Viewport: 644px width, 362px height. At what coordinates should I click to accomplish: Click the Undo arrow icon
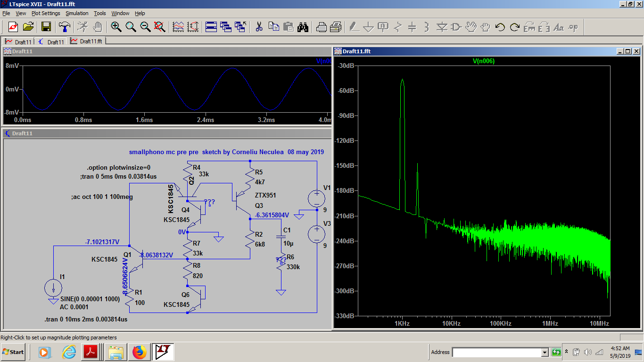500,27
